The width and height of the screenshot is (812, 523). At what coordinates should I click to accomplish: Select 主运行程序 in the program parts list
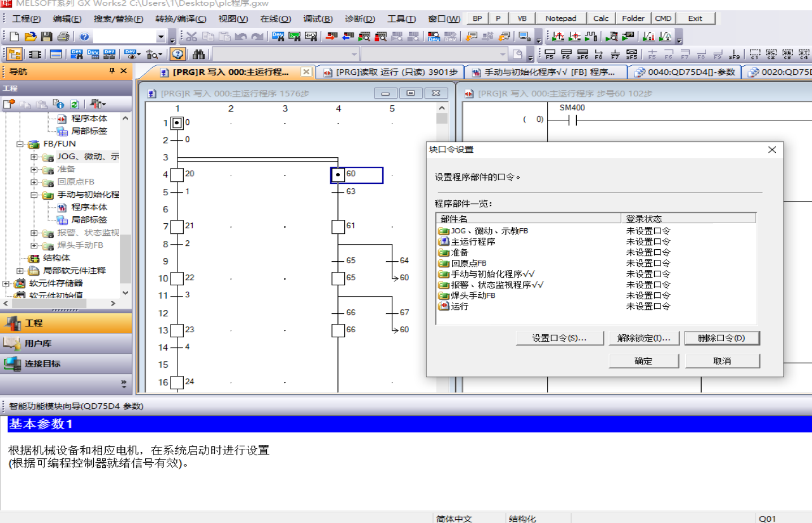pyautogui.click(x=473, y=242)
